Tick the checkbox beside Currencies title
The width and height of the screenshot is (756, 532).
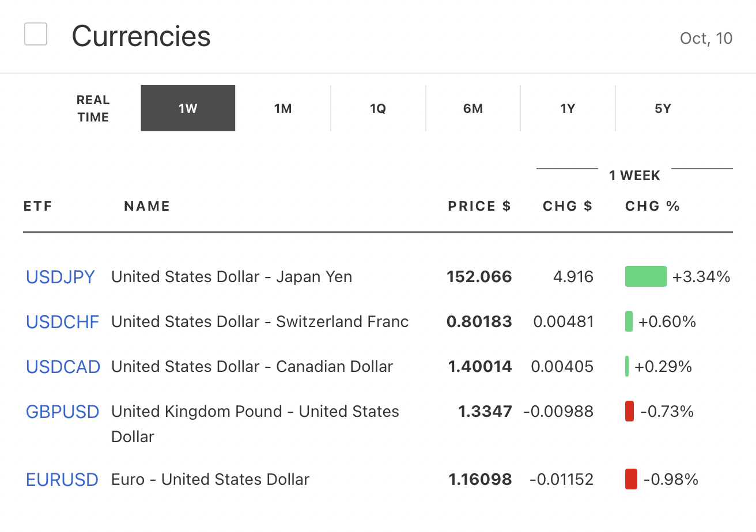pyautogui.click(x=36, y=35)
